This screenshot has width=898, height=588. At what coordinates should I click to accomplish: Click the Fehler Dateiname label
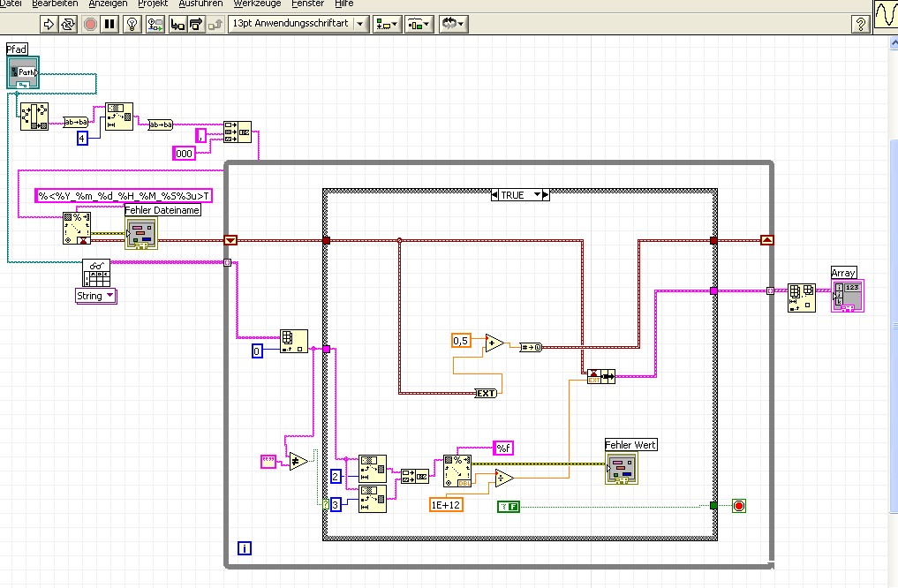click(162, 210)
